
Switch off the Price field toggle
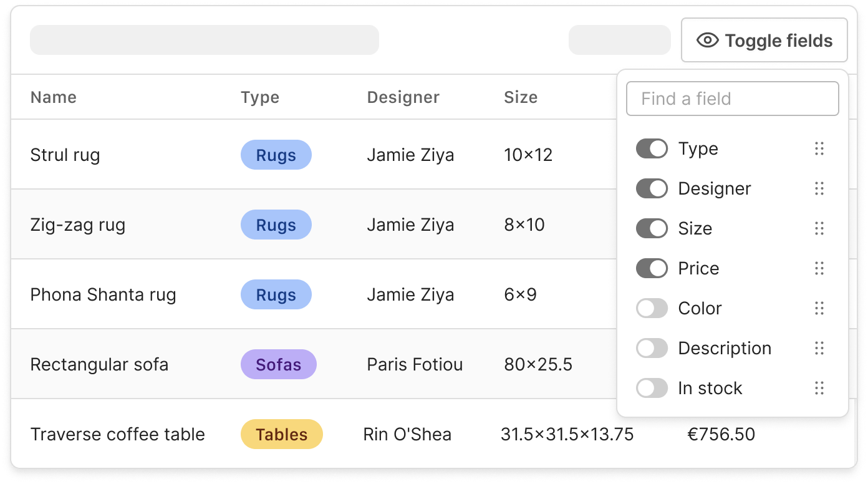(x=652, y=268)
